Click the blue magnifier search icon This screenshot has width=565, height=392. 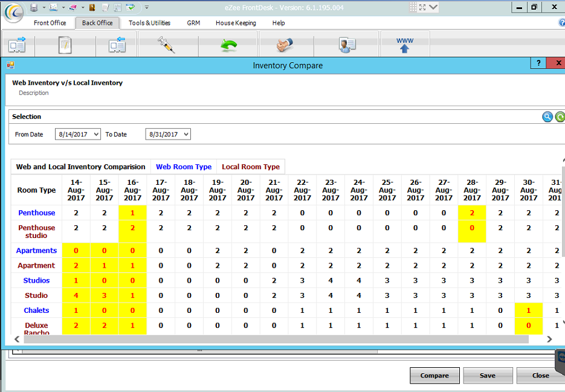coord(547,117)
